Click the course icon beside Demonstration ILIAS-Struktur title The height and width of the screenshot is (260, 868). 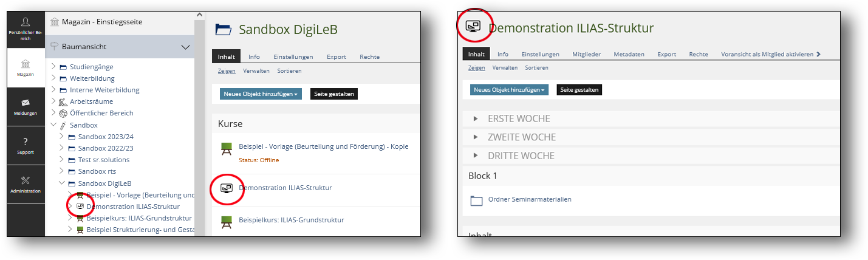pos(473,26)
